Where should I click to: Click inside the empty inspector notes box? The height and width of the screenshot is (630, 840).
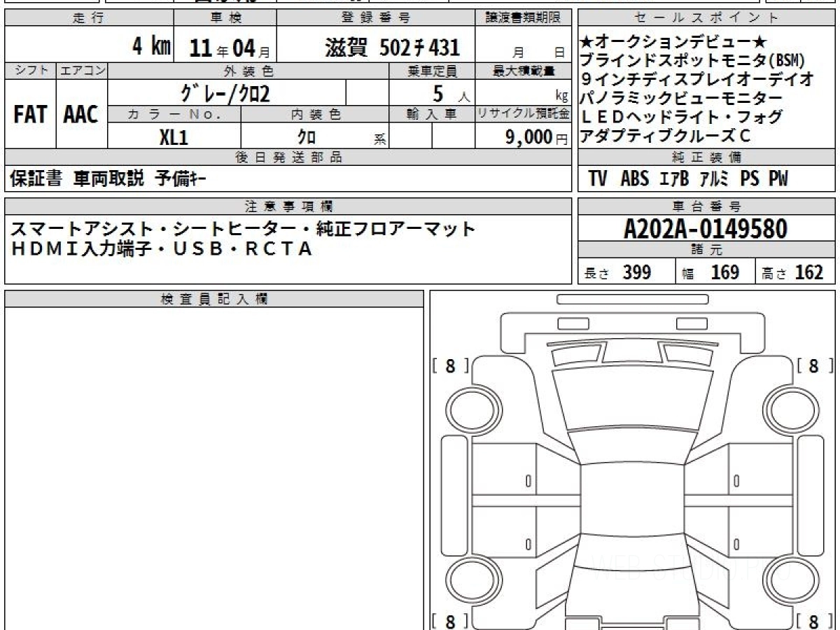pos(214,468)
